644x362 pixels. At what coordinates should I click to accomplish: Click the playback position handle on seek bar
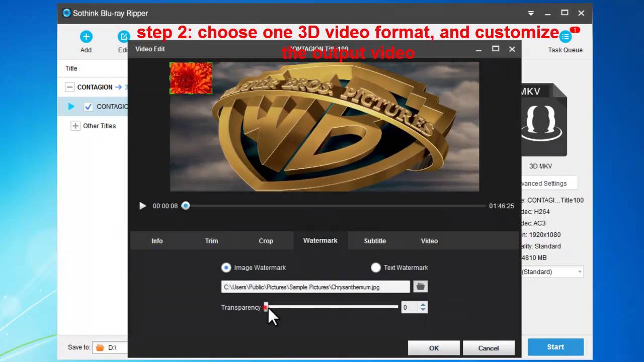tap(186, 206)
